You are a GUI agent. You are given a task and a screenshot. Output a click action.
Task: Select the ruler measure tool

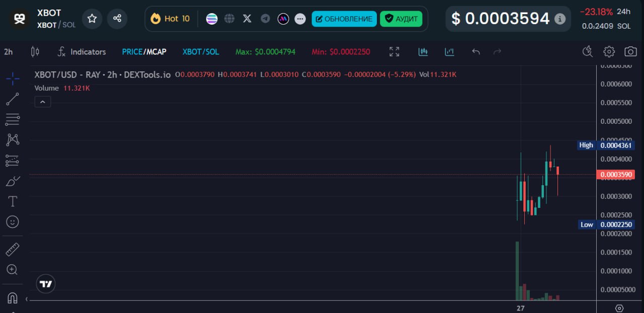13,249
